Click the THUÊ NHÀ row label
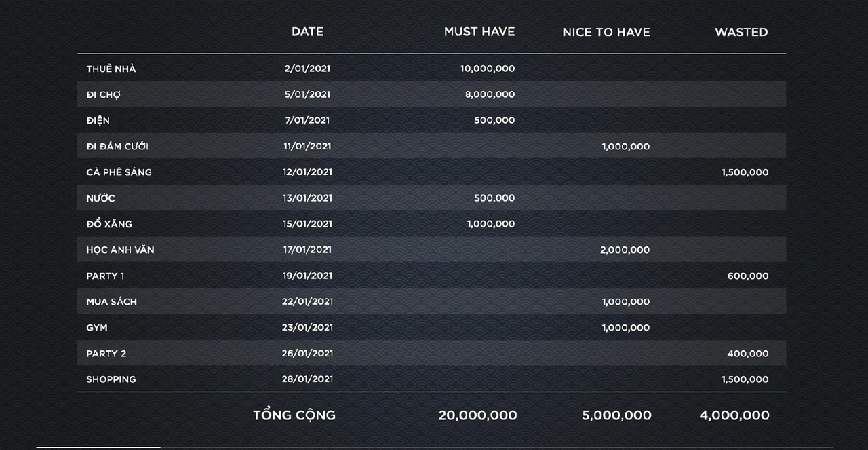The width and height of the screenshot is (868, 450). [111, 69]
